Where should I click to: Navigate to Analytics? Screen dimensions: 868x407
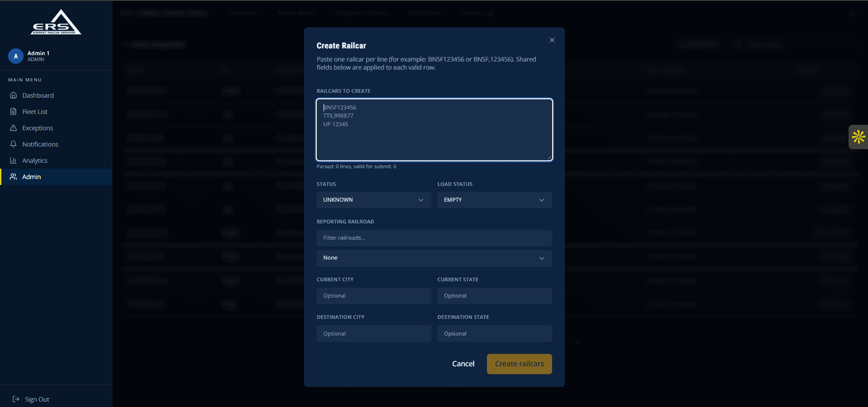pyautogui.click(x=56, y=161)
